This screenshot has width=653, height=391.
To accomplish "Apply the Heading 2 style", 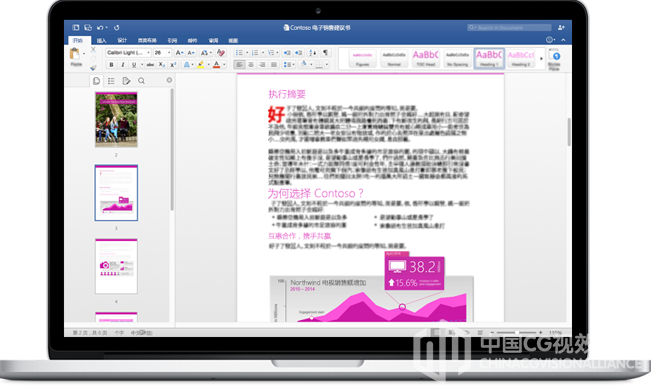I will (521, 59).
